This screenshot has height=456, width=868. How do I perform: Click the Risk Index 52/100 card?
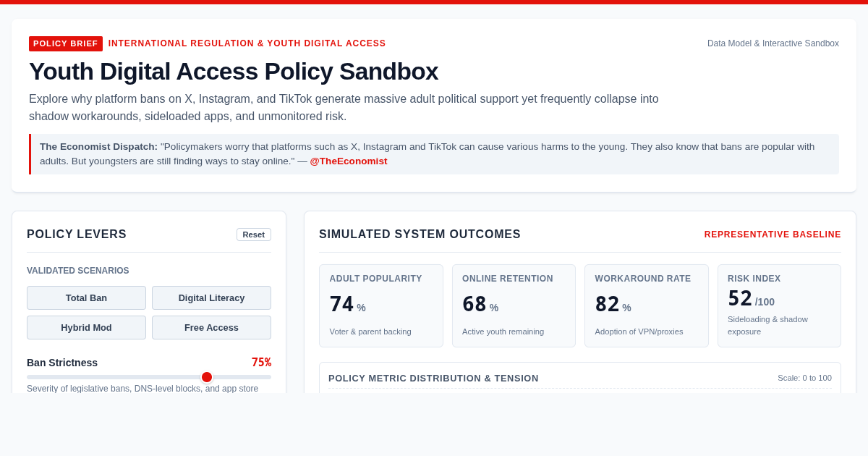pyautogui.click(x=779, y=305)
